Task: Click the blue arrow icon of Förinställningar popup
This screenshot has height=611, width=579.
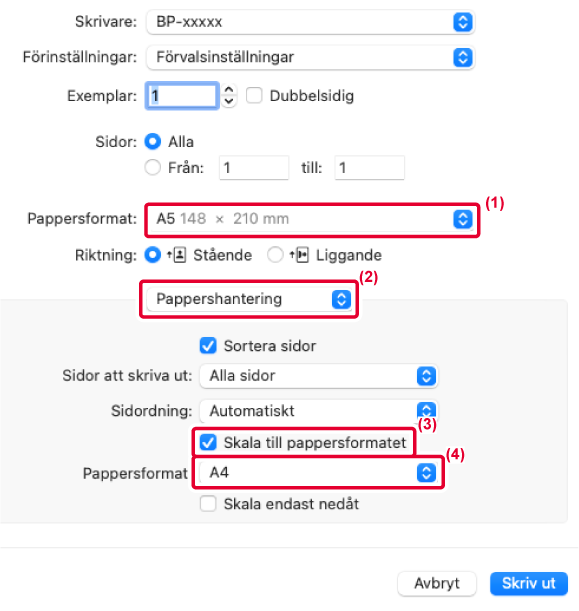Action: [462, 58]
